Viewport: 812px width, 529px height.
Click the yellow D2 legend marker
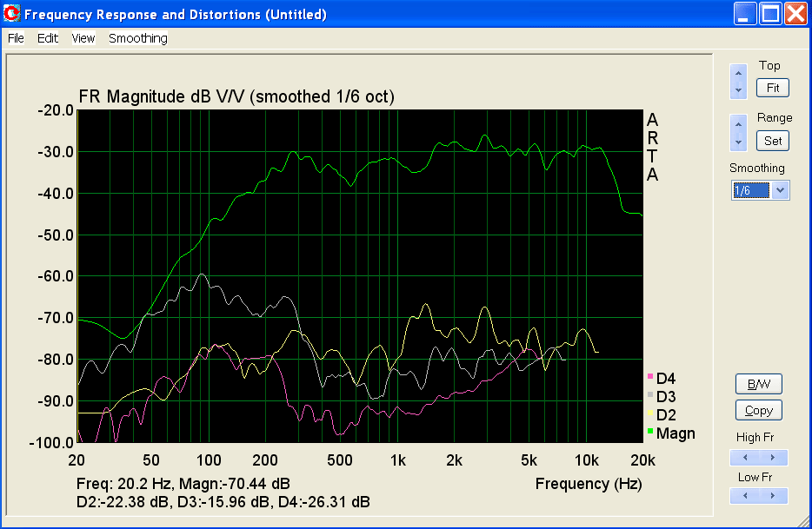(650, 413)
